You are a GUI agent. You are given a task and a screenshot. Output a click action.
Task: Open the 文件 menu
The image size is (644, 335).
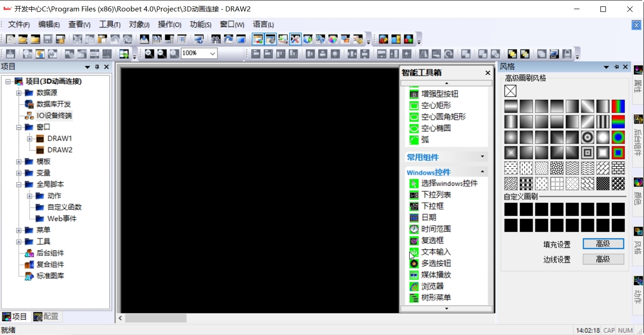(x=19, y=25)
